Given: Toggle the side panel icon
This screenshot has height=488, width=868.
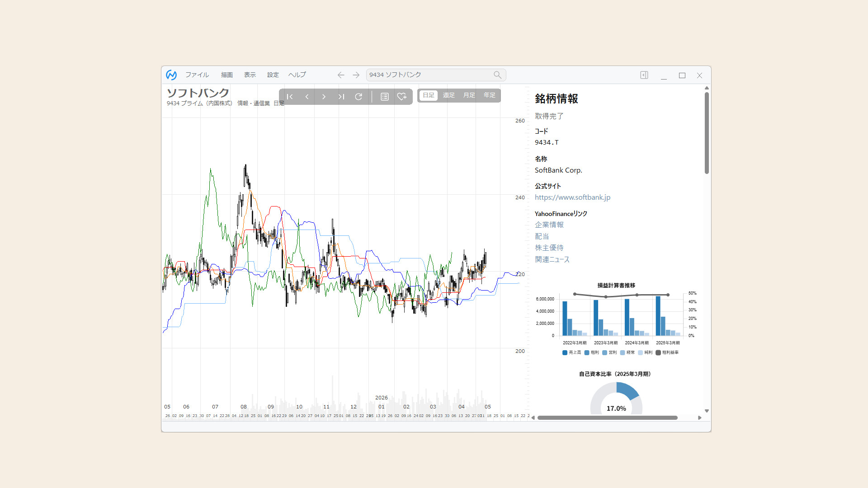Looking at the screenshot, I should [x=644, y=75].
